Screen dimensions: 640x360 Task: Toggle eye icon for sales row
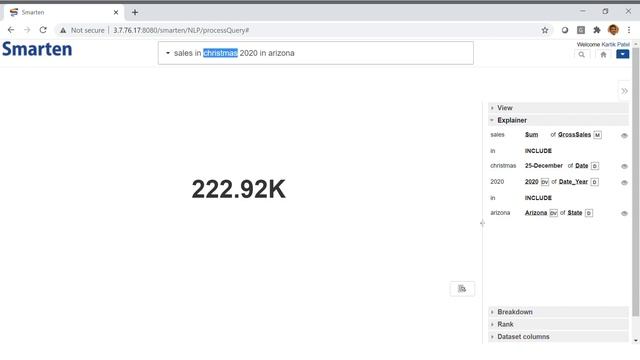[624, 136]
